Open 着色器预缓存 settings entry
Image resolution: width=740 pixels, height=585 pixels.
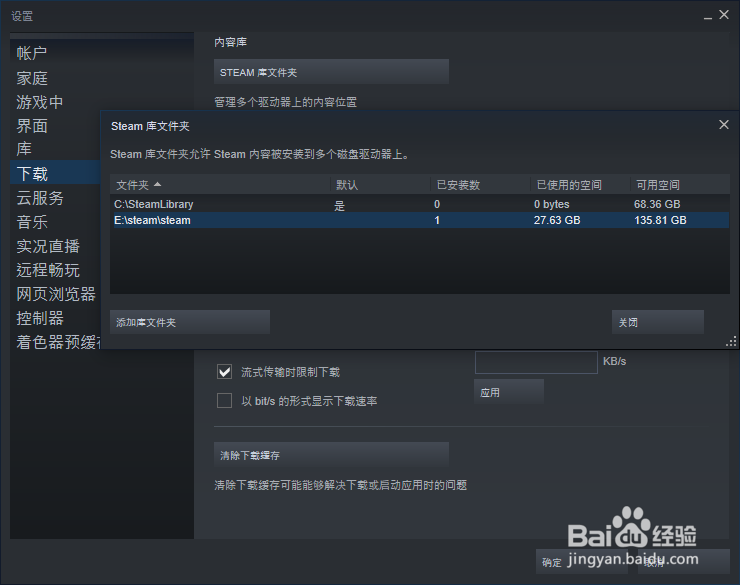(x=58, y=343)
